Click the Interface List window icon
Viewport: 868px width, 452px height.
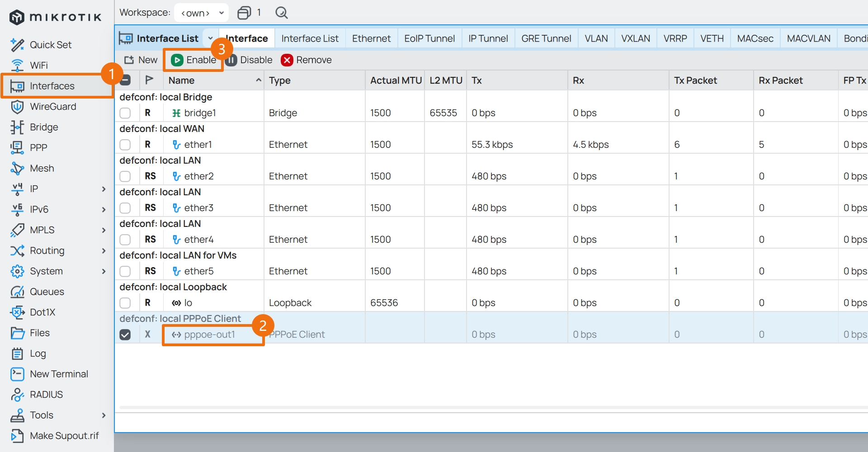[126, 38]
